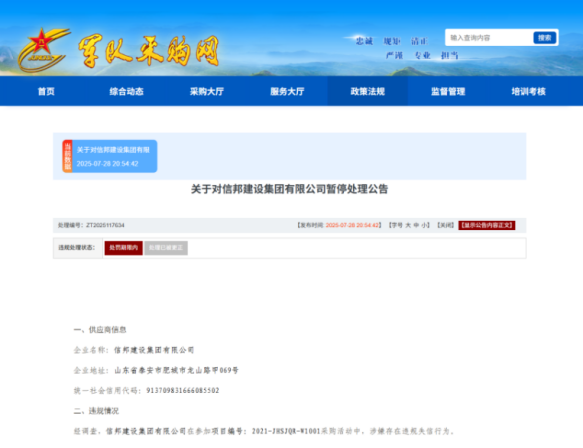
Task: Open the 采购大厅 menu item
Action: coord(207,91)
